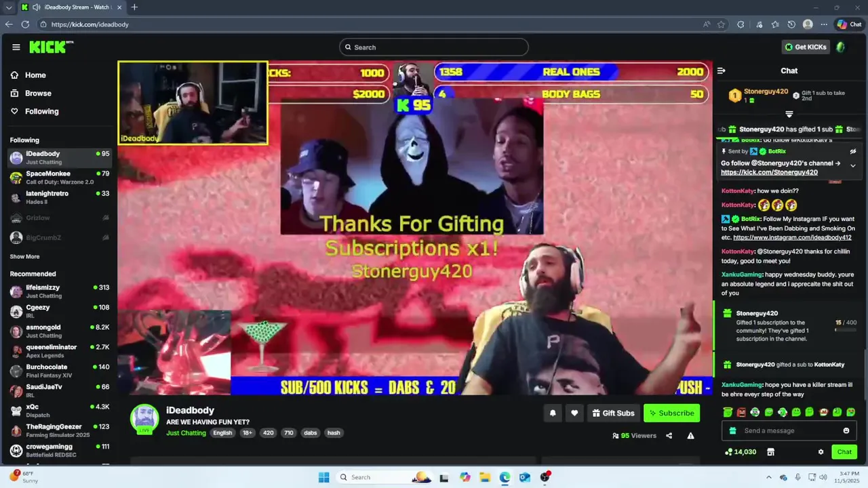Viewport: 868px width, 488px height.
Task: Open latenightretro channel
Action: tap(60, 197)
